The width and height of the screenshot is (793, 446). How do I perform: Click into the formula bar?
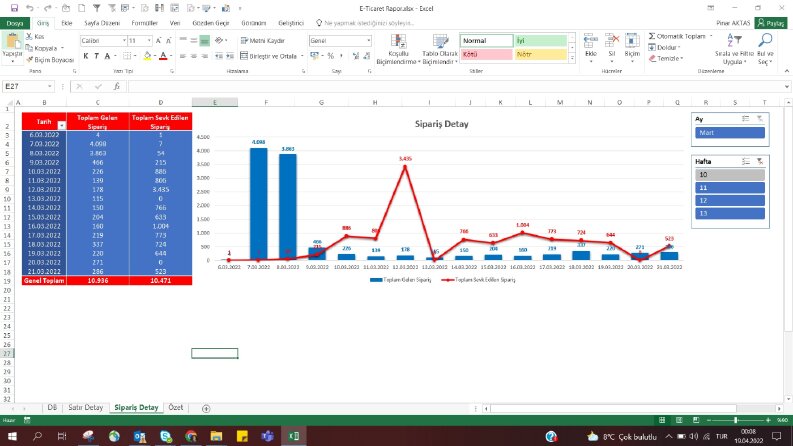point(455,86)
